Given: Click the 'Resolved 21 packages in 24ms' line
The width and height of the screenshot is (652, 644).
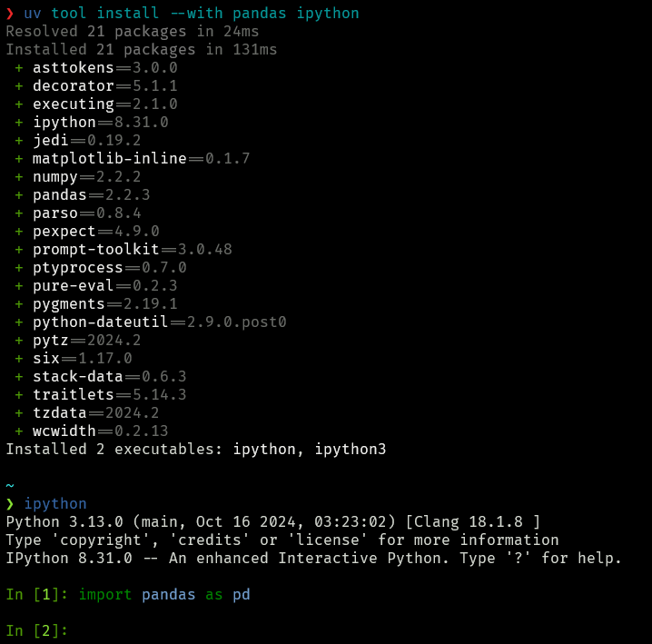Looking at the screenshot, I should (133, 32).
